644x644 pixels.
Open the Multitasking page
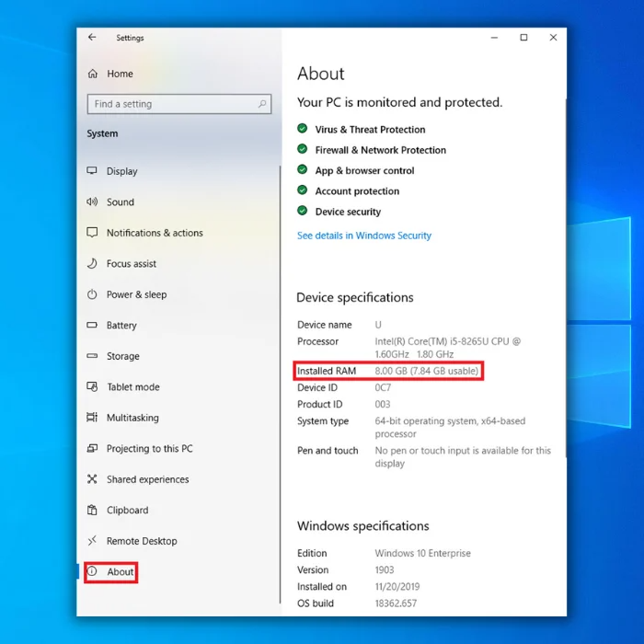(132, 418)
